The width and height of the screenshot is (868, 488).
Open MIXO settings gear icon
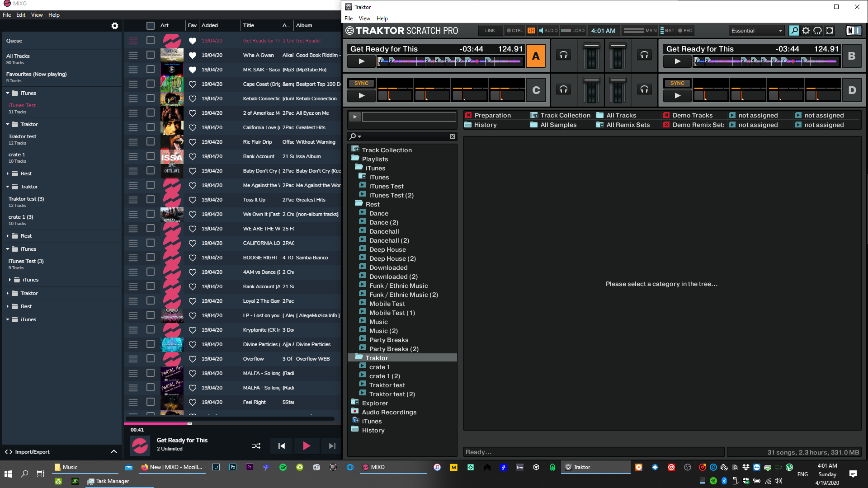[x=115, y=26]
